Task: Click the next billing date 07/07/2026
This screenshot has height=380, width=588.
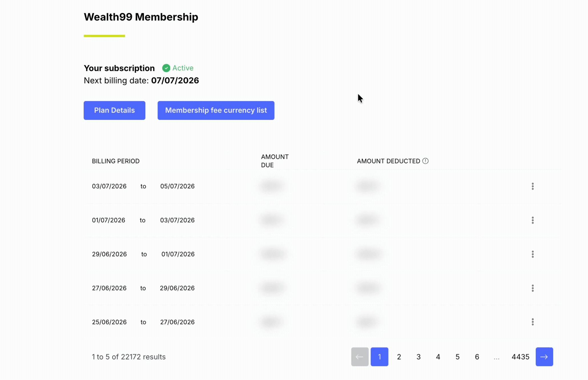Action: pos(175,80)
